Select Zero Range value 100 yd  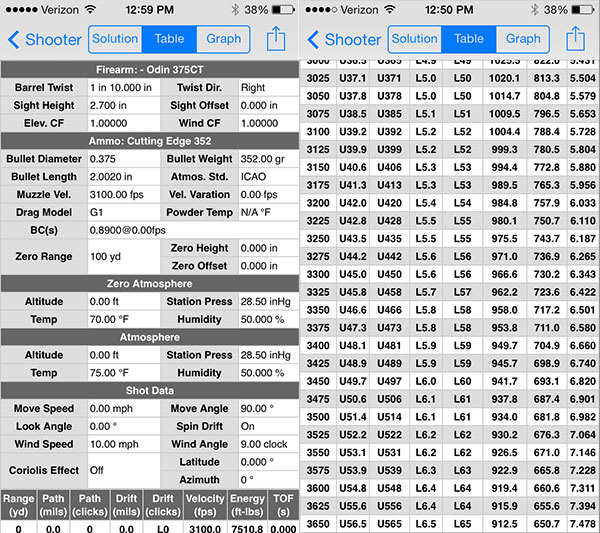124,257
